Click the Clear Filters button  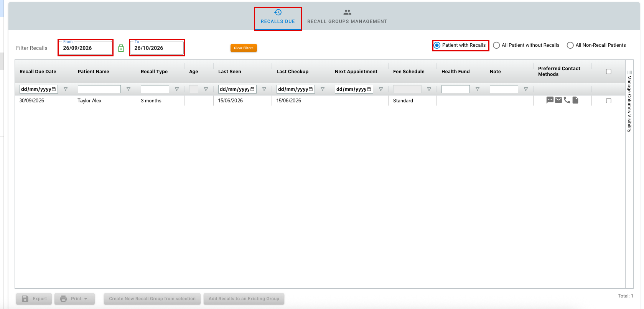point(244,48)
